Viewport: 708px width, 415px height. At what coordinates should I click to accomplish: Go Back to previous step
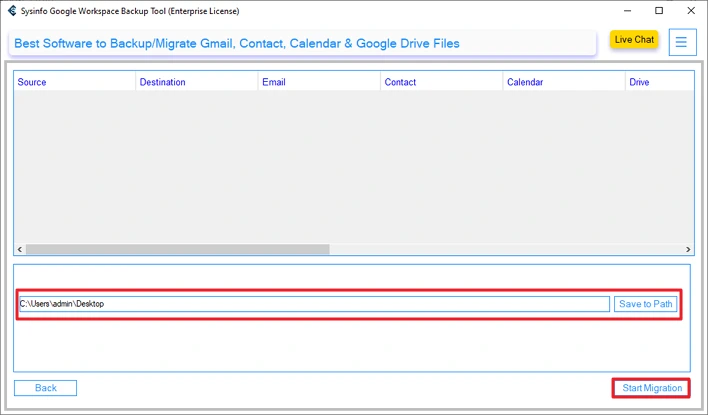[x=46, y=388]
